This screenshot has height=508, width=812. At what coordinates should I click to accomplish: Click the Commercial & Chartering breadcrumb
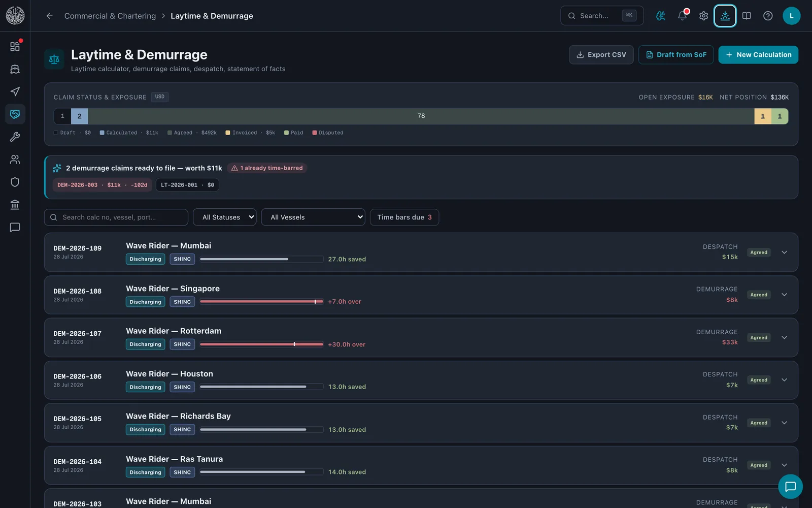pyautogui.click(x=110, y=16)
